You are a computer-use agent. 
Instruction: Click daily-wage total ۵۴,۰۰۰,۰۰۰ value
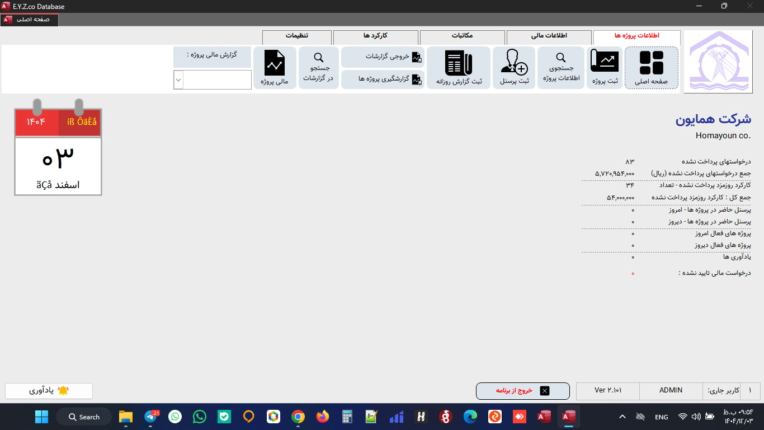pos(620,198)
